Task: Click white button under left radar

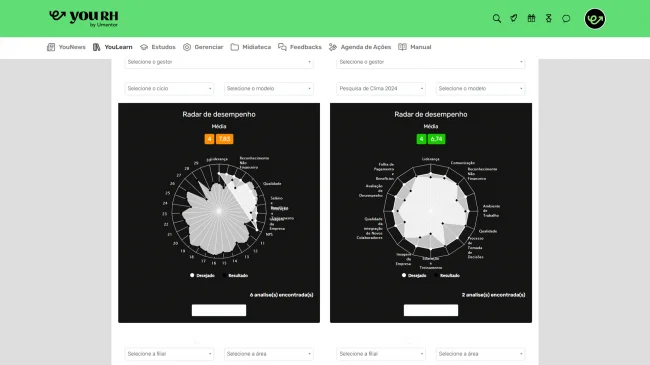Action: point(219,310)
